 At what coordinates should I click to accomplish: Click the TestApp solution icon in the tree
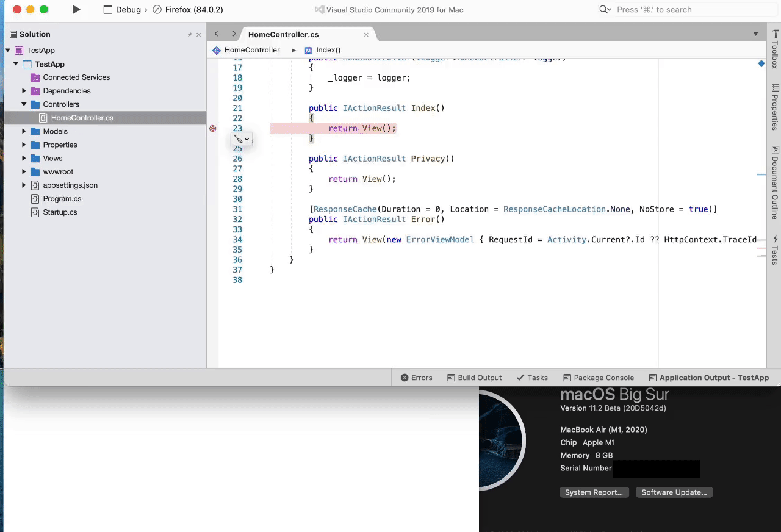coord(19,51)
